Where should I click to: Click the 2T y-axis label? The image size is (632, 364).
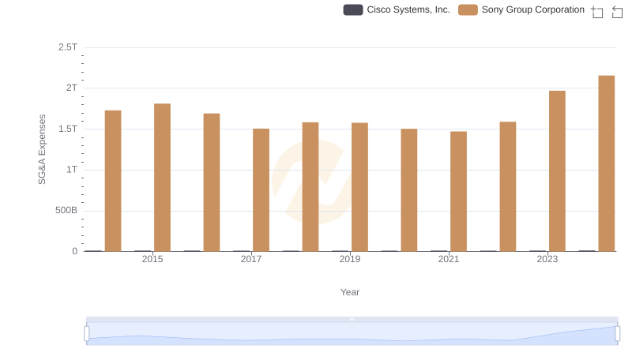click(72, 88)
